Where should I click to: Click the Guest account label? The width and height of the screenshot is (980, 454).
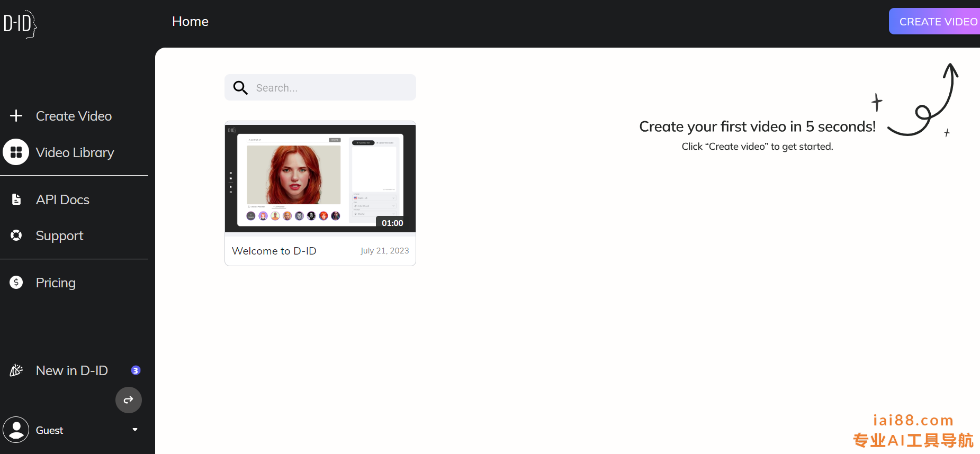pos(49,430)
